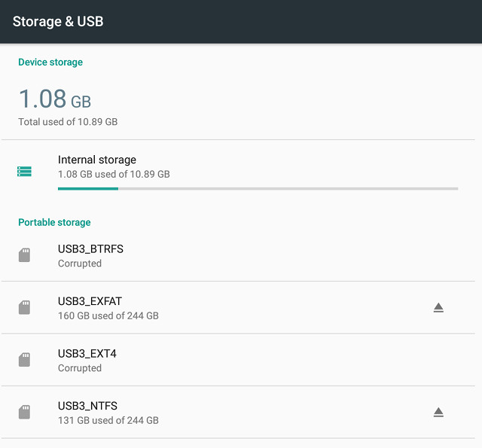This screenshot has height=448, width=482.
Task: Click the 131 GB used of 244 GB text
Action: coord(108,420)
